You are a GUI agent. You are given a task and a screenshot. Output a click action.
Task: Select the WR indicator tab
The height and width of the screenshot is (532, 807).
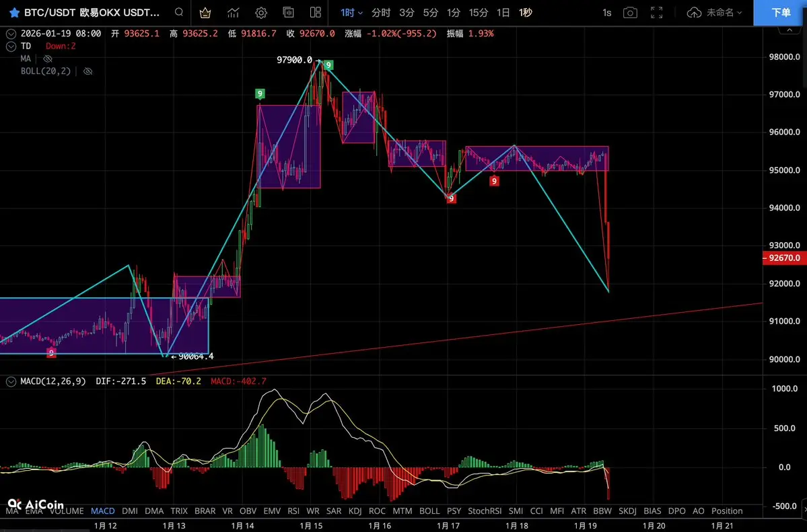tap(313, 511)
